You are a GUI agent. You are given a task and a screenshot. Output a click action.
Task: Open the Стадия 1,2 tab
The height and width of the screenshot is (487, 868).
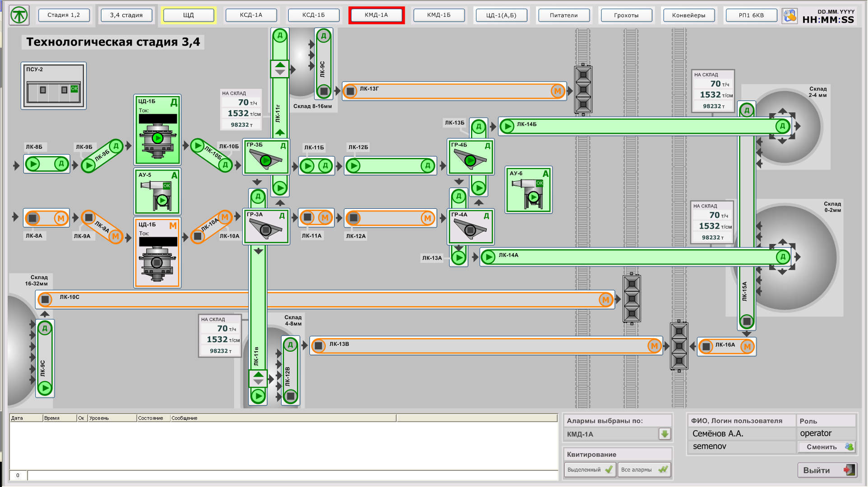coord(64,15)
